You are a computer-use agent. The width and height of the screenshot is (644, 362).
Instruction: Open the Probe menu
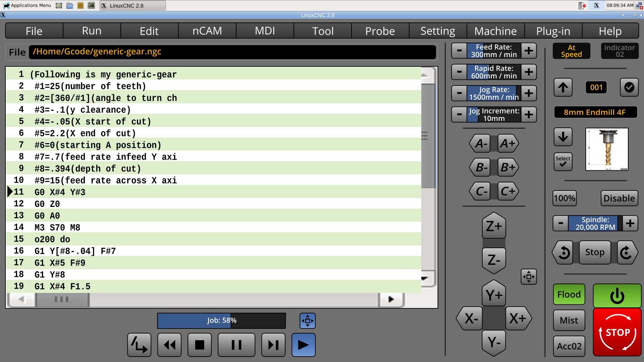380,31
